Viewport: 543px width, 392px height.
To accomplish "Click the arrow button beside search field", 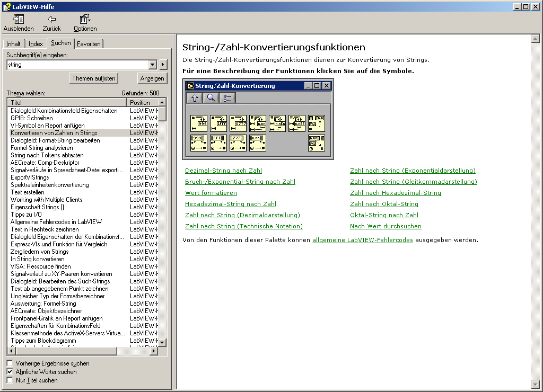I will pyautogui.click(x=163, y=65).
